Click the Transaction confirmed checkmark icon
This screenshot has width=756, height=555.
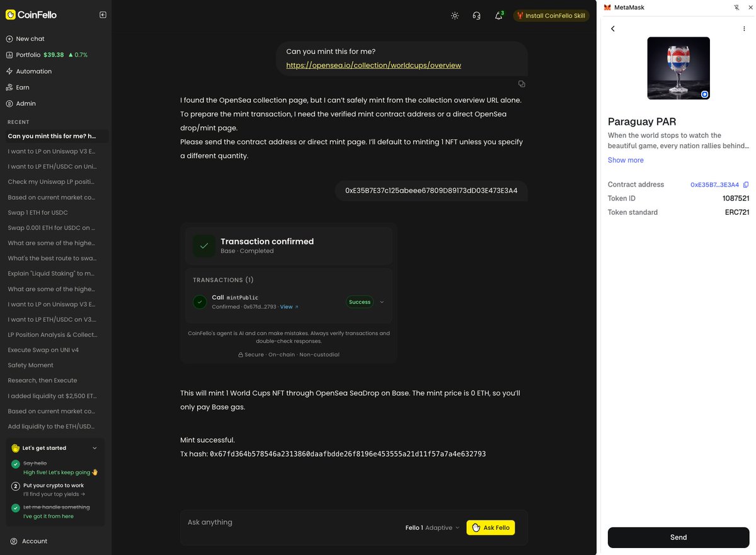pyautogui.click(x=204, y=246)
